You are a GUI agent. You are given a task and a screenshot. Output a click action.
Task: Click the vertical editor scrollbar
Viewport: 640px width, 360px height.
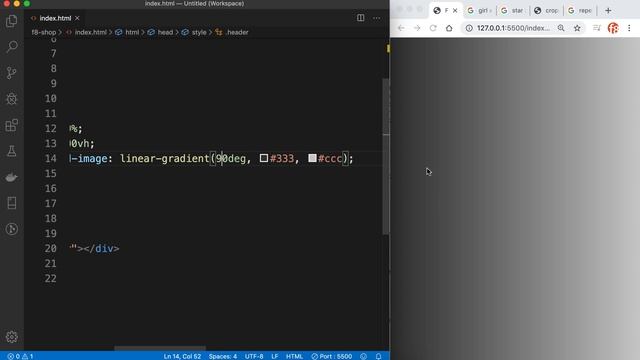point(386,155)
